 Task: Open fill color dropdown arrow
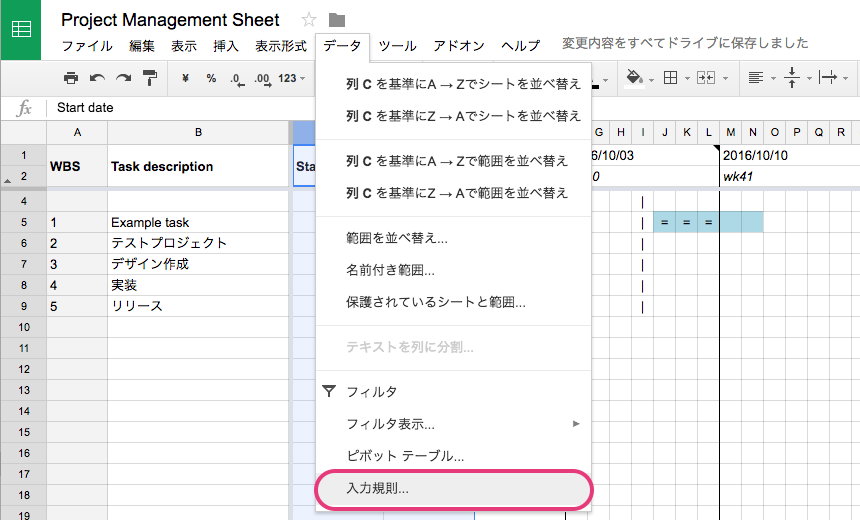[652, 80]
